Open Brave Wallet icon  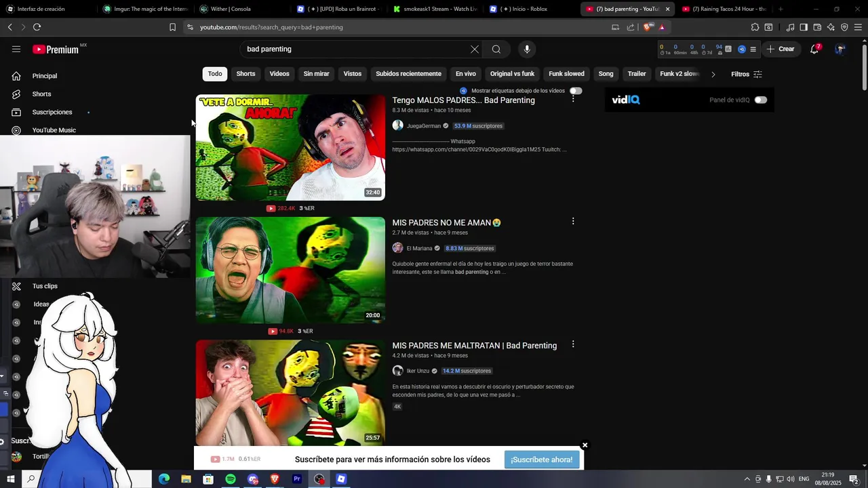pyautogui.click(x=817, y=27)
